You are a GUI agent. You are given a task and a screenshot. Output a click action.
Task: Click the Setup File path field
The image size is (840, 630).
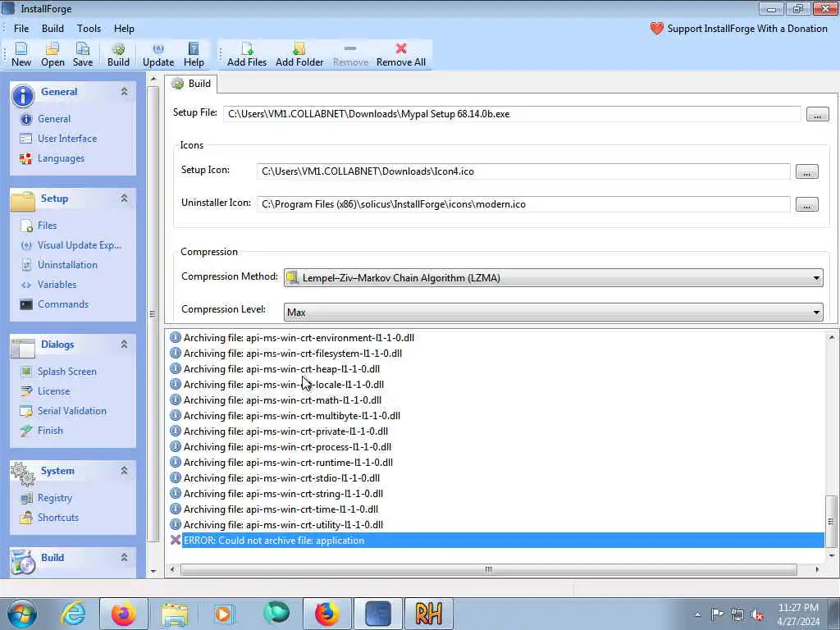point(512,114)
